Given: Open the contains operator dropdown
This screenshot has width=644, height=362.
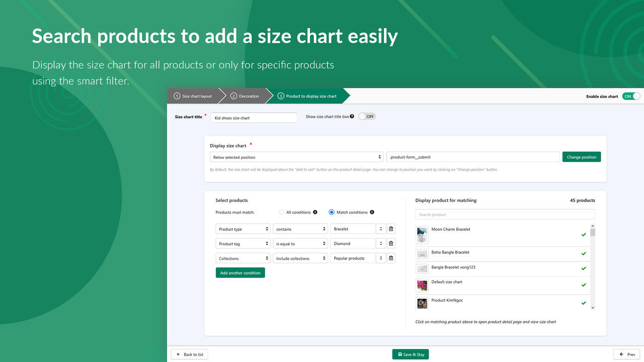Looking at the screenshot, I should pyautogui.click(x=300, y=229).
